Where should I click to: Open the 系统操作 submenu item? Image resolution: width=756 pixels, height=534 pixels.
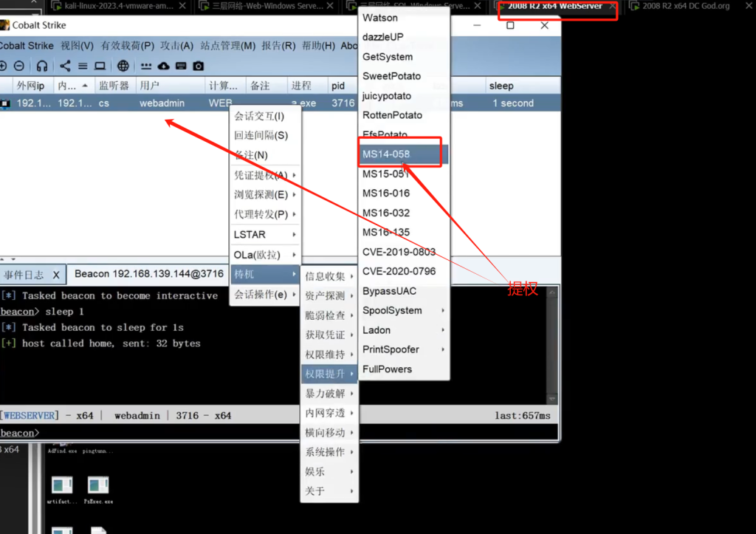pos(329,452)
